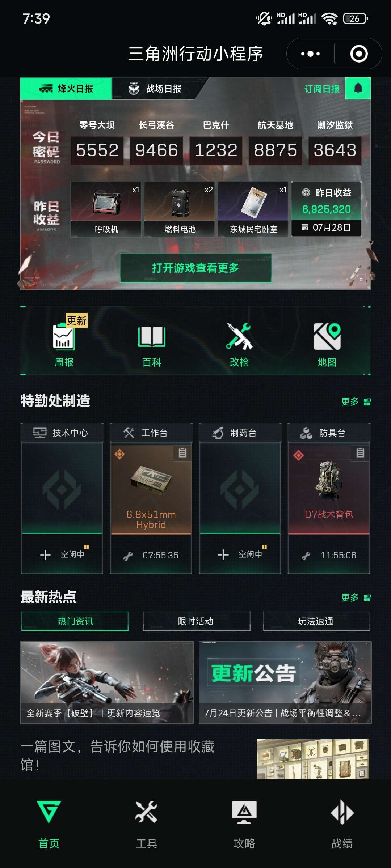Viewport: 391px width, 868px height.
Task: Add a task on idle 技术中心 slot
Action: pyautogui.click(x=62, y=554)
